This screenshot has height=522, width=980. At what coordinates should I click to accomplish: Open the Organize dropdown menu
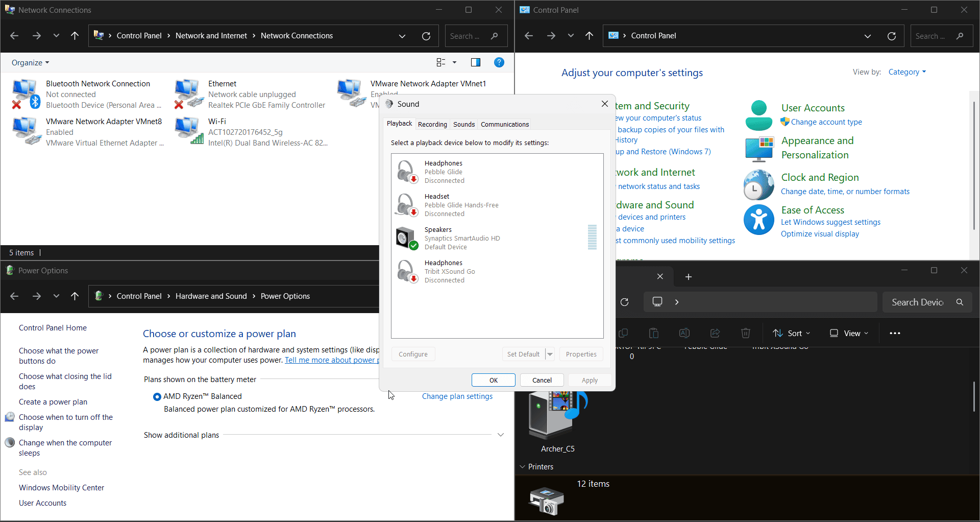pyautogui.click(x=30, y=63)
